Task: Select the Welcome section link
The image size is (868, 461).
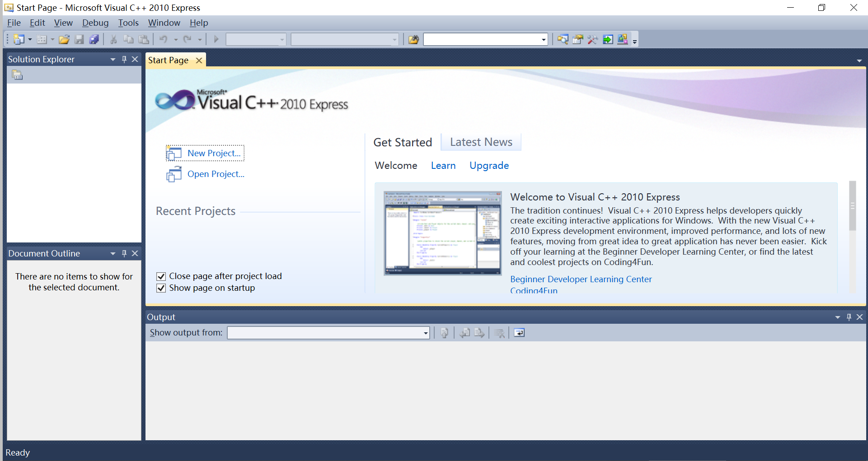Action: point(396,166)
